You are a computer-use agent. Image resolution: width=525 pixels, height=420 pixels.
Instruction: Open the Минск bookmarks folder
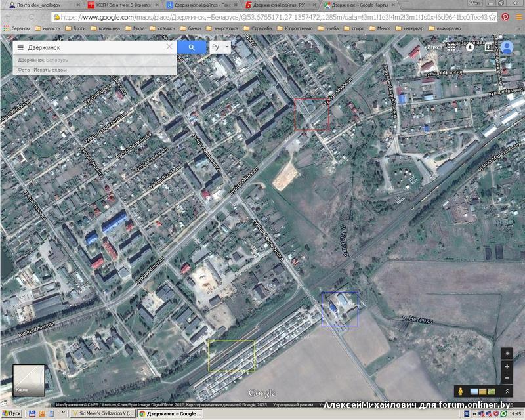(x=380, y=28)
